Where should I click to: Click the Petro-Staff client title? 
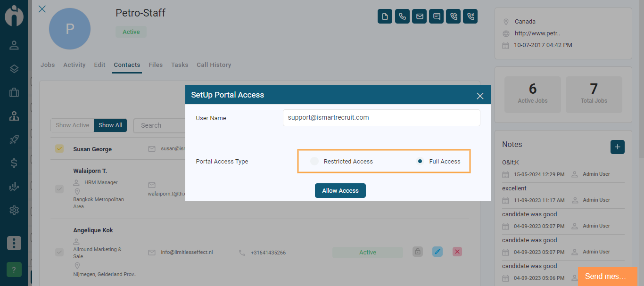(x=140, y=13)
